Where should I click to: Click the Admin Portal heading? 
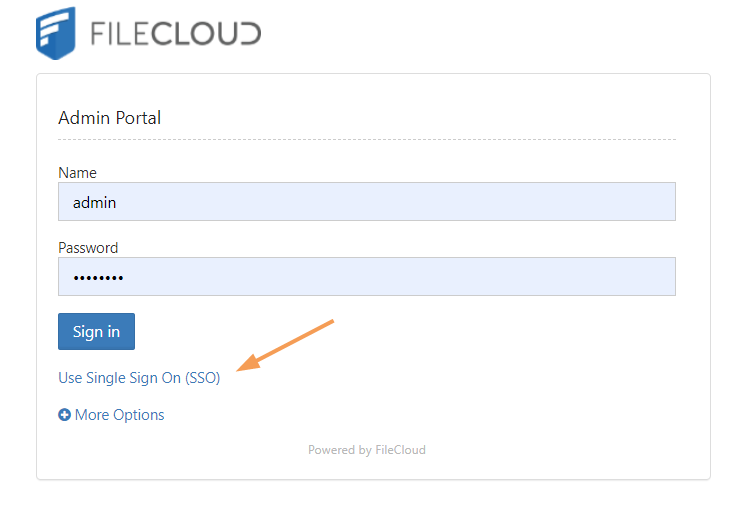click(x=110, y=118)
